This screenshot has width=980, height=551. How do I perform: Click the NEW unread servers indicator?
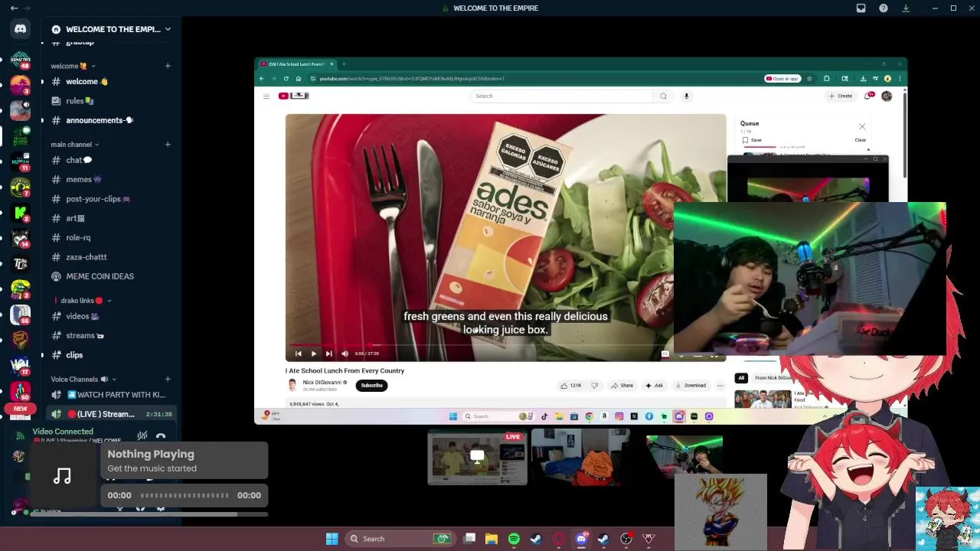20,409
